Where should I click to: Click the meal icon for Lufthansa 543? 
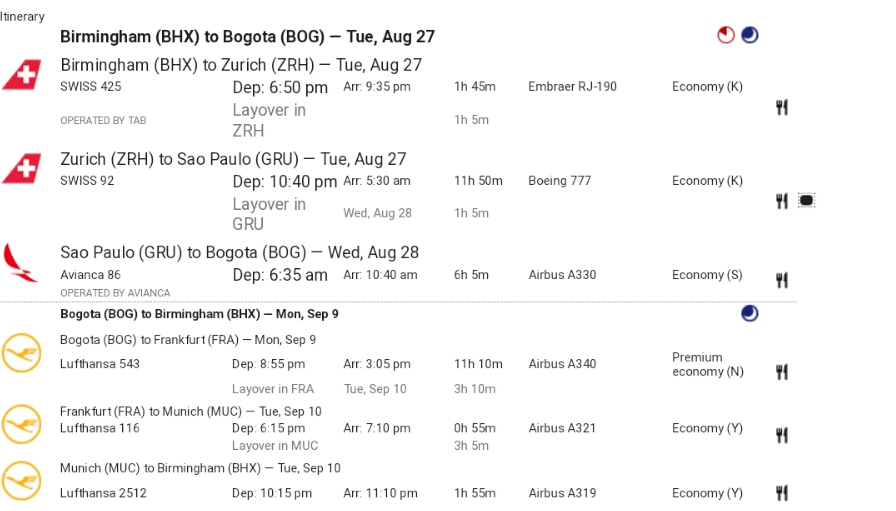(x=782, y=372)
